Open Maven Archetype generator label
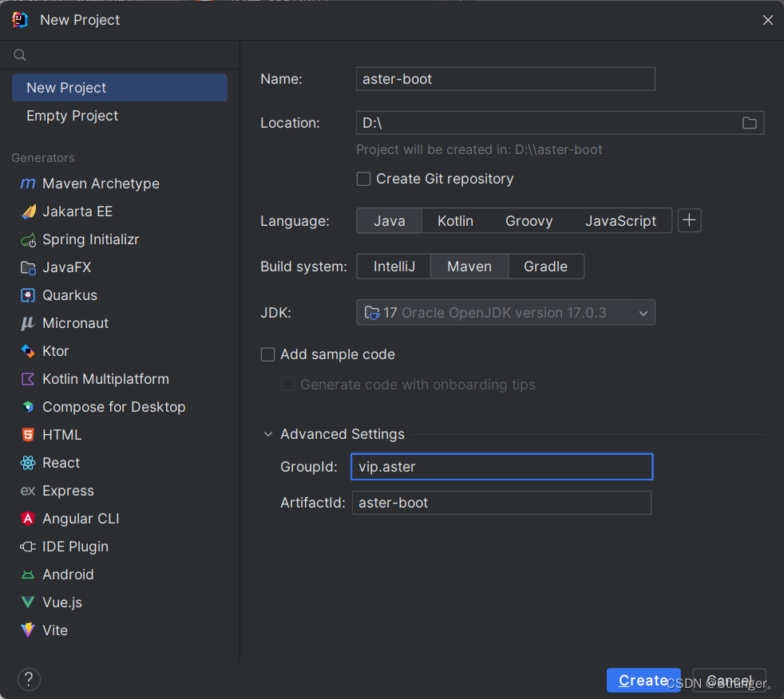This screenshot has height=699, width=784. tap(101, 184)
